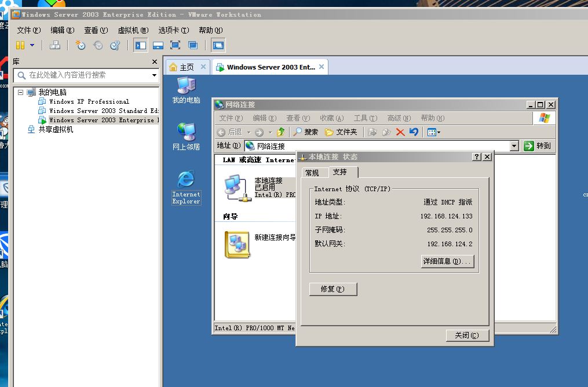The image size is (588, 387).
Task: Close the 库 library panel
Action: click(155, 61)
